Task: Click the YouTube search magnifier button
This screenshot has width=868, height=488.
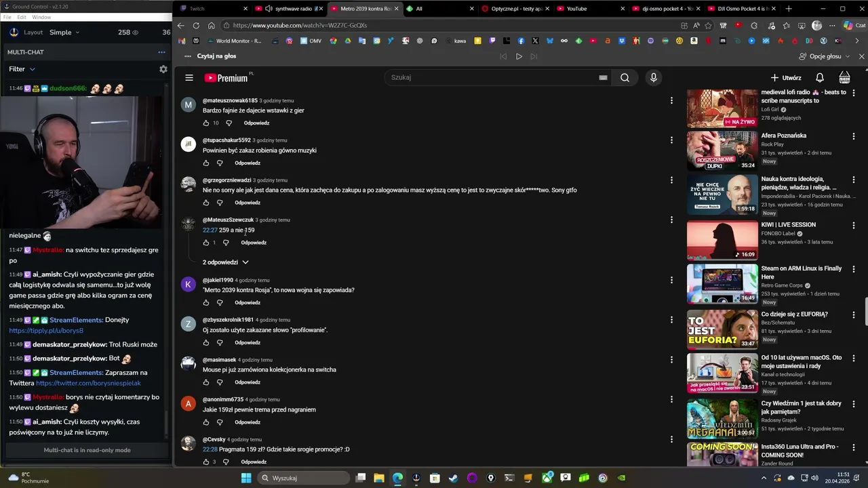Action: coord(625,77)
